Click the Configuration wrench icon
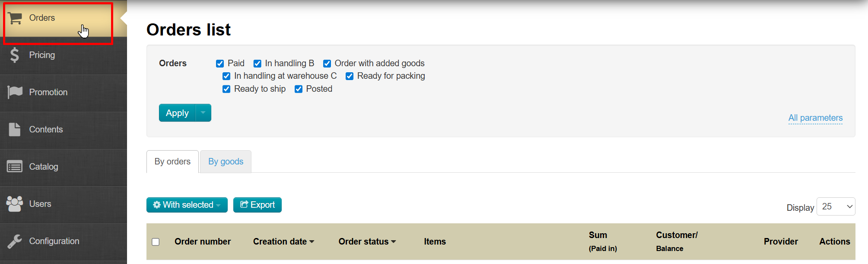Viewport: 868px width, 264px height. 15,241
